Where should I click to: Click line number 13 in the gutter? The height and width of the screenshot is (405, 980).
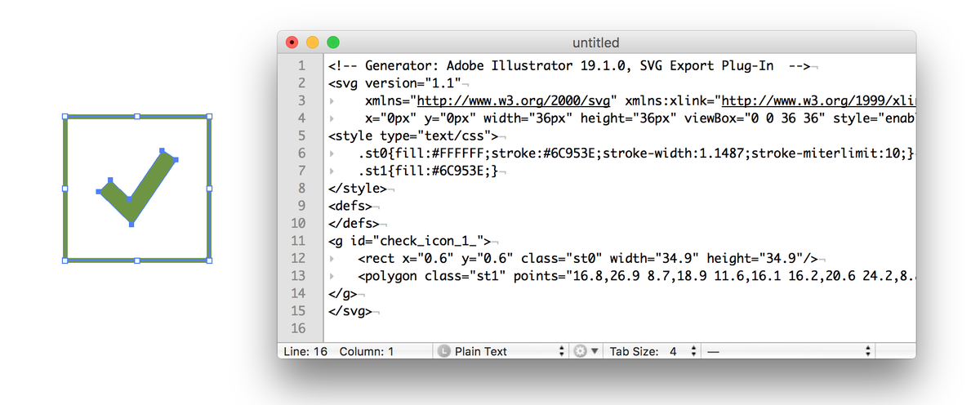(x=298, y=275)
